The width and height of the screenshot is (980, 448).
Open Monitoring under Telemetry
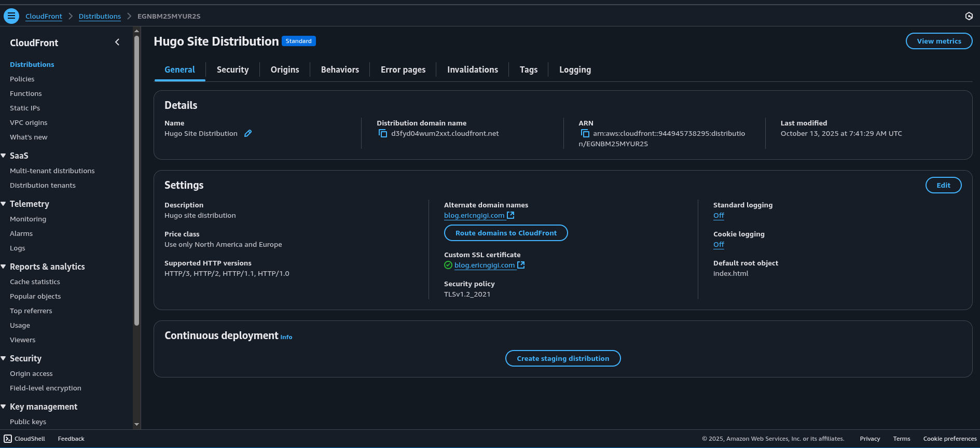(x=28, y=219)
